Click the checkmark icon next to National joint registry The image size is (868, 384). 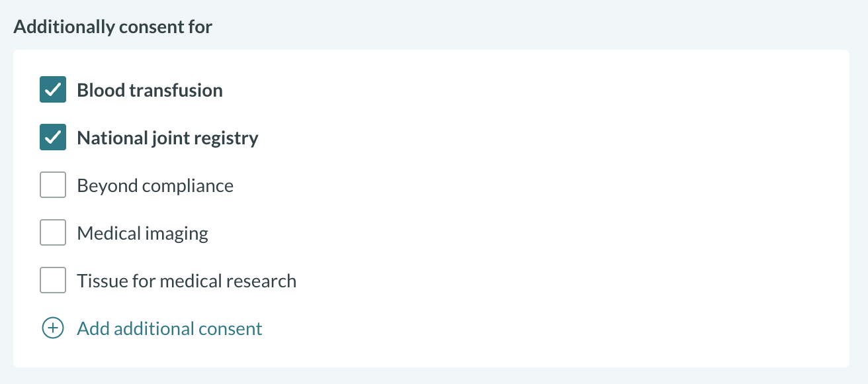53,138
